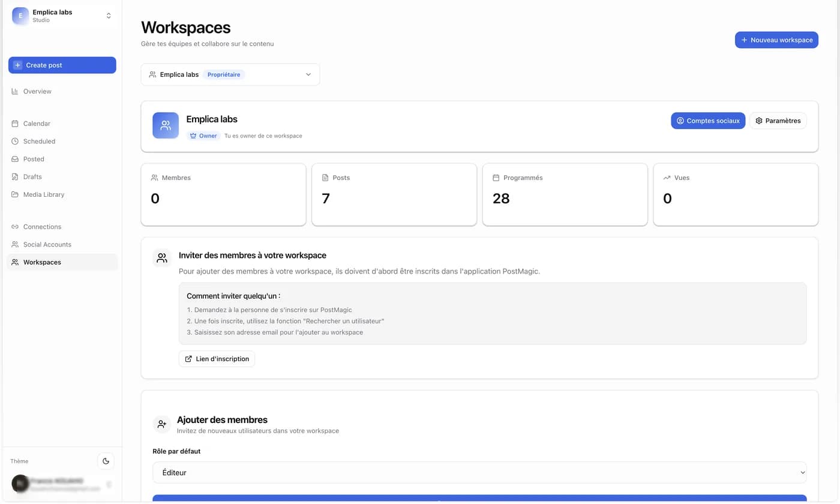
Task: Go to the Calendar page
Action: (x=62, y=124)
